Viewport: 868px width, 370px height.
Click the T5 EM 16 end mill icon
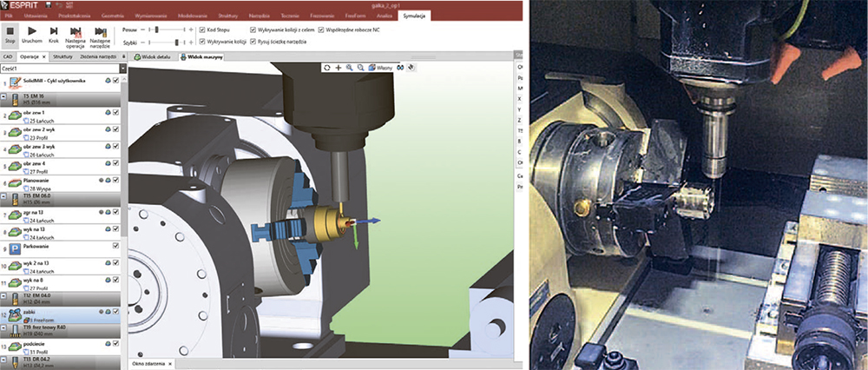[15, 100]
